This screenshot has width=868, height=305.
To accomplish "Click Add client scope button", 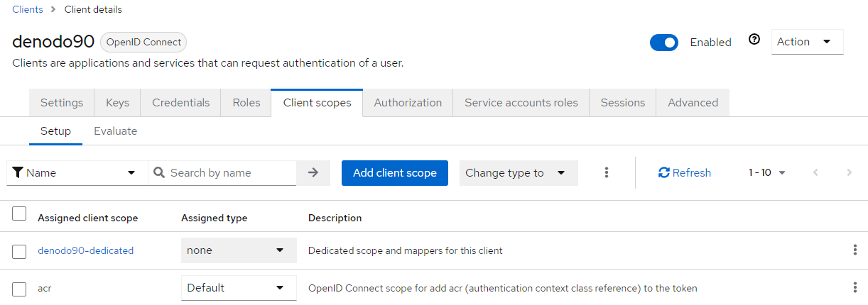I will 395,172.
